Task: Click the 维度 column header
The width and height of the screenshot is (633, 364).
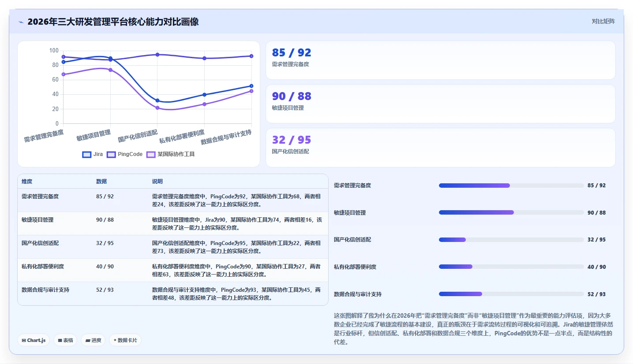Action: tap(27, 182)
